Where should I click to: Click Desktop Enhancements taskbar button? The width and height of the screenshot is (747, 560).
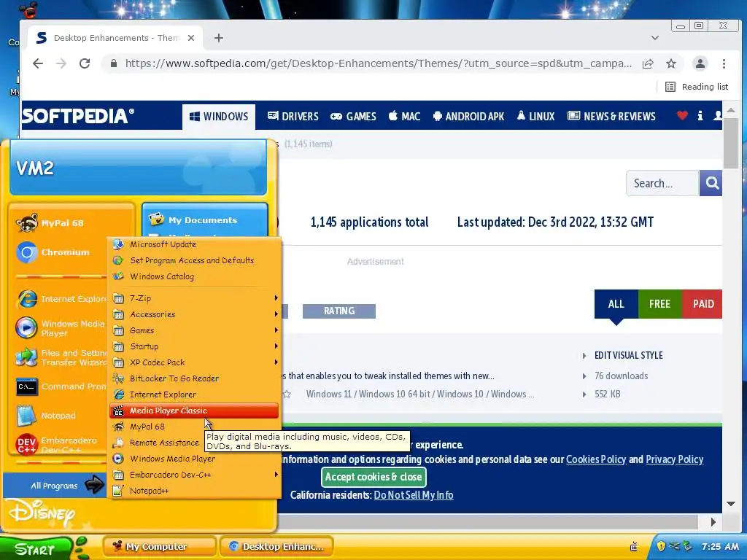(x=276, y=546)
